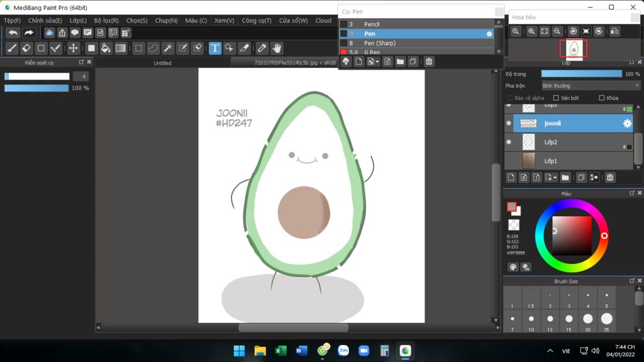Open Pen brush settings gear

pos(489,34)
